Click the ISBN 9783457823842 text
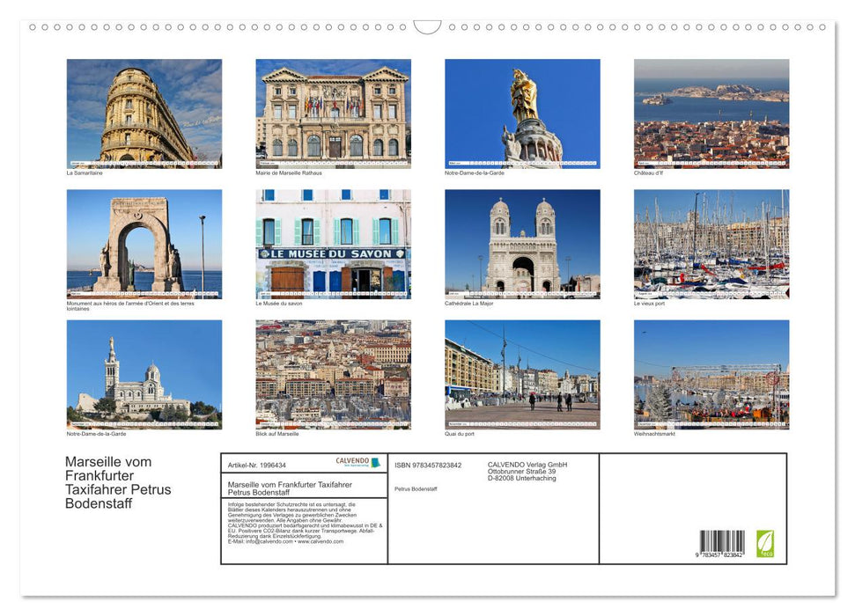This screenshot has height=616, width=855. pos(428,465)
